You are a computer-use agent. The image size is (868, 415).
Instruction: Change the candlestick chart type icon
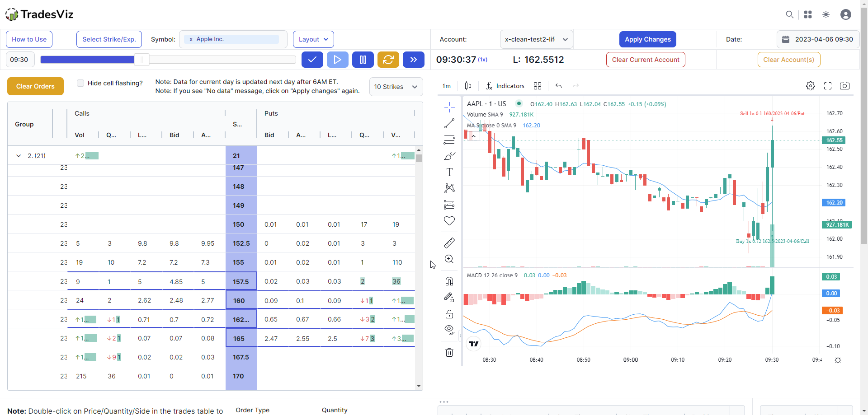(x=468, y=86)
